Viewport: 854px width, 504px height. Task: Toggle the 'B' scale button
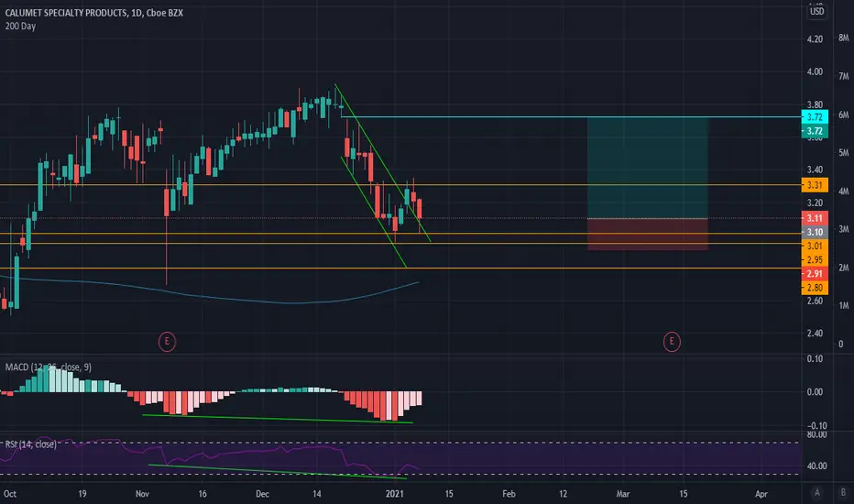[843, 493]
